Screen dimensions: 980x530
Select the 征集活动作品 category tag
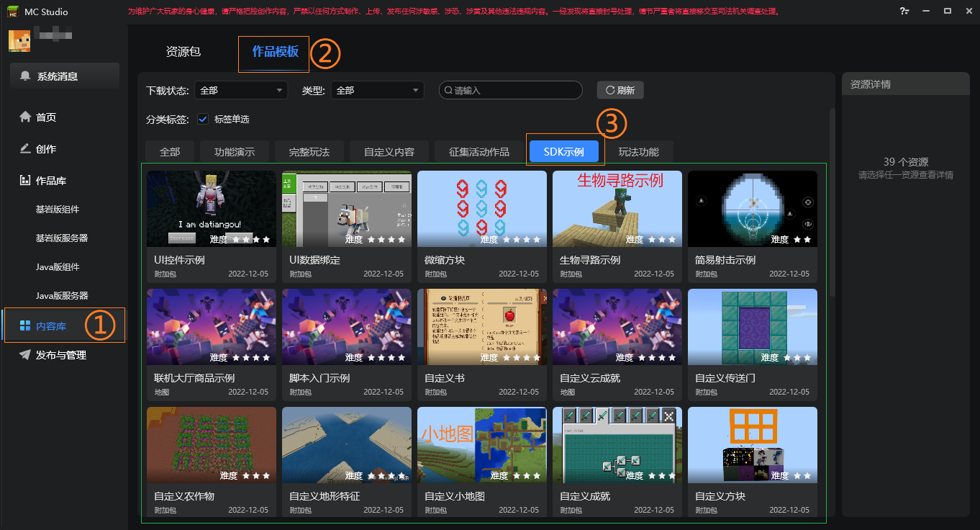(479, 152)
